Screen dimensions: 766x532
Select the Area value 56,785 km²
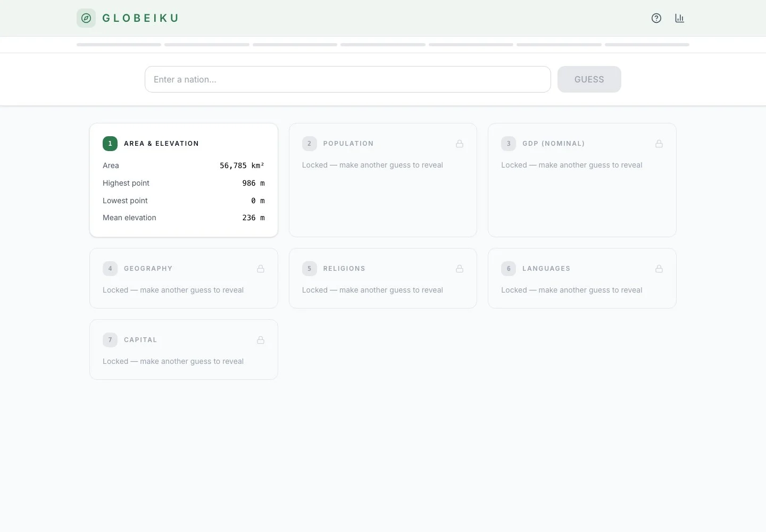[242, 165]
